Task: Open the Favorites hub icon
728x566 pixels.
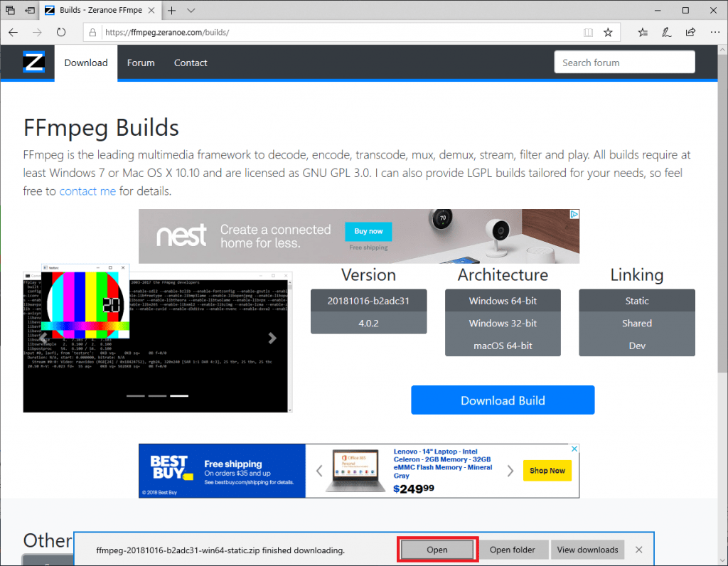Action: 643,33
